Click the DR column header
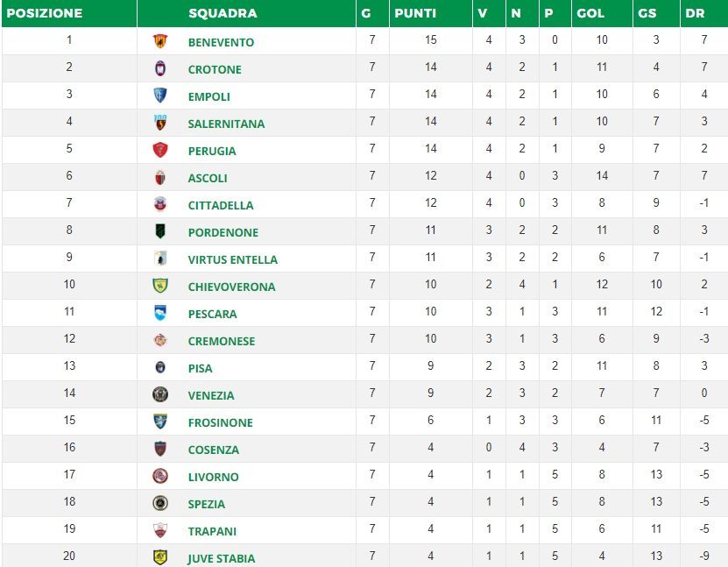728x567 pixels. point(695,13)
